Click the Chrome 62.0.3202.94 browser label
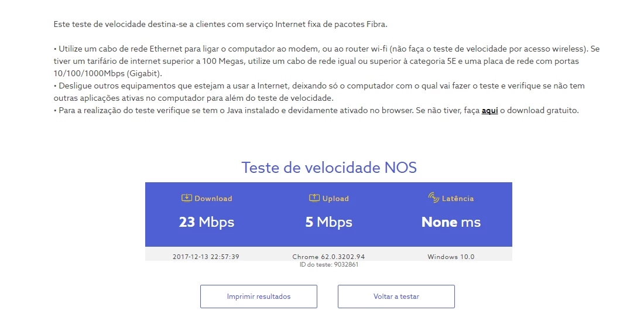This screenshot has width=644, height=327. click(328, 257)
